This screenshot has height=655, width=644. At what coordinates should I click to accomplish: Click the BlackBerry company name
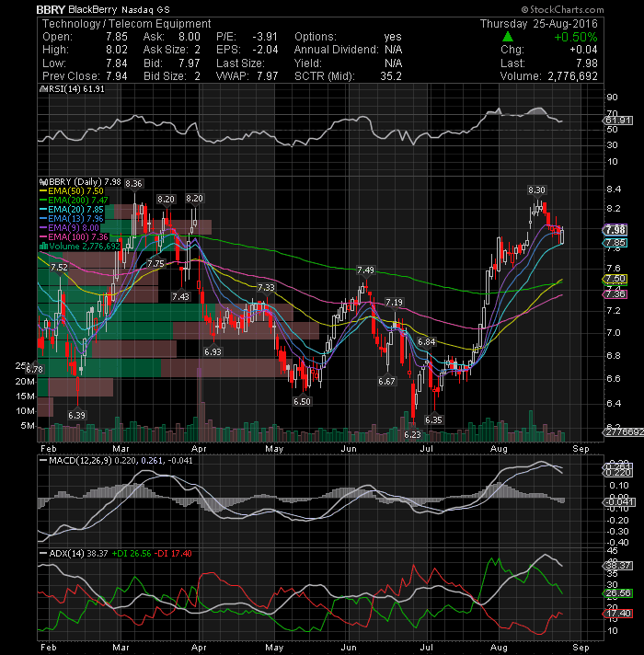click(x=92, y=9)
